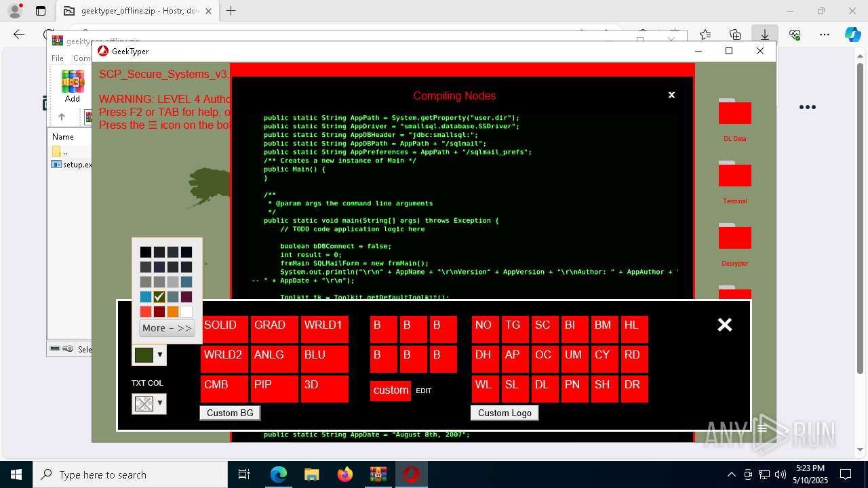868x488 pixels.
Task: Click the Add icon in WinRAR
Action: (73, 86)
